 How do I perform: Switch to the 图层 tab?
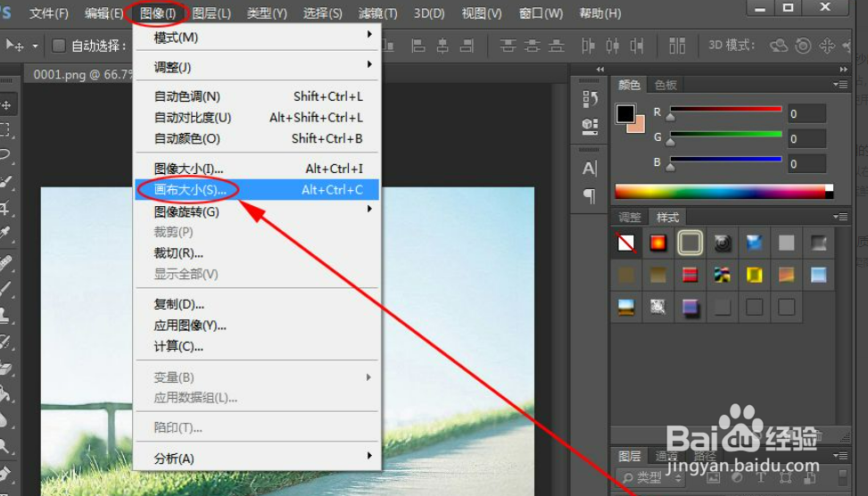630,456
